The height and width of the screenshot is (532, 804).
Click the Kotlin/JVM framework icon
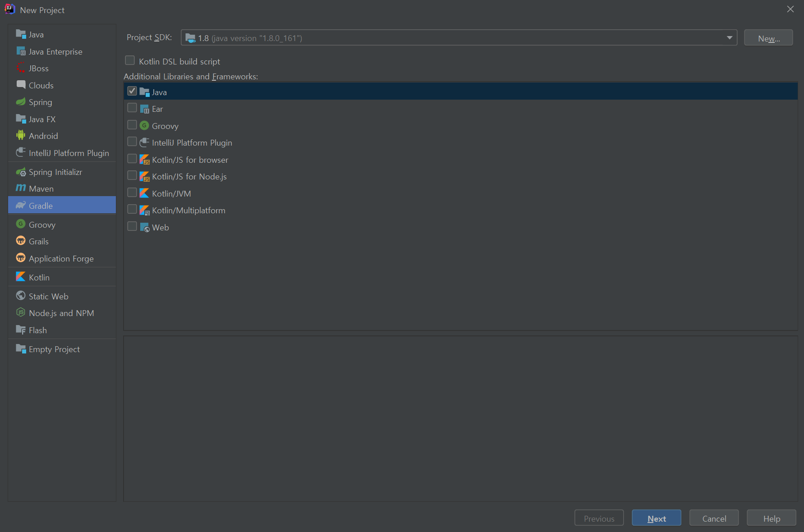(144, 193)
